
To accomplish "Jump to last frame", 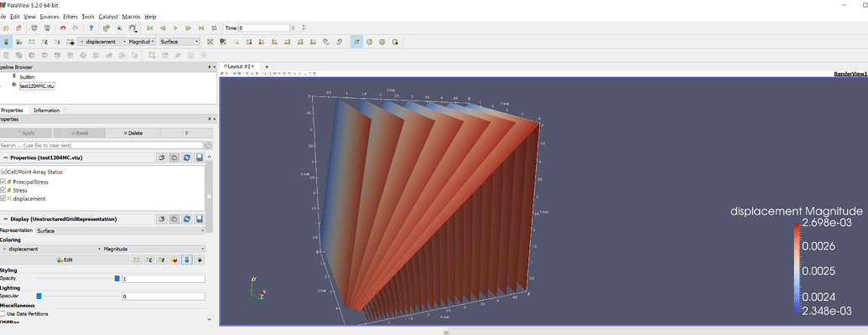I will click(201, 28).
